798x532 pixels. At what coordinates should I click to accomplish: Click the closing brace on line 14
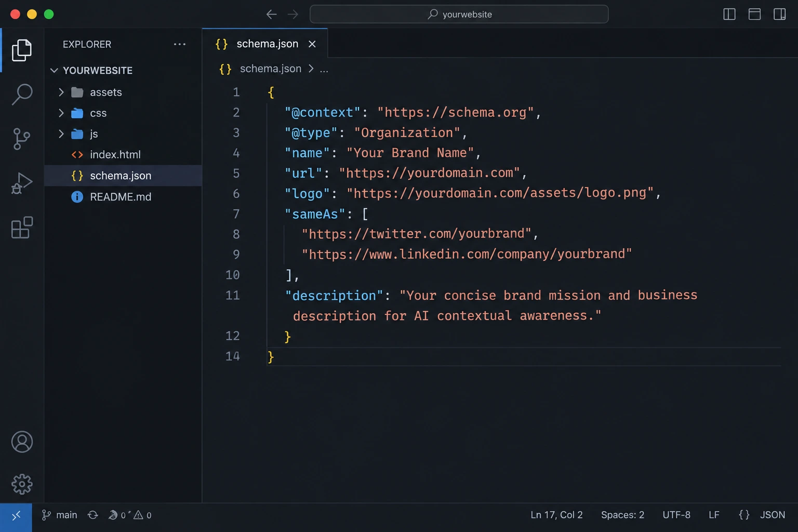271,356
